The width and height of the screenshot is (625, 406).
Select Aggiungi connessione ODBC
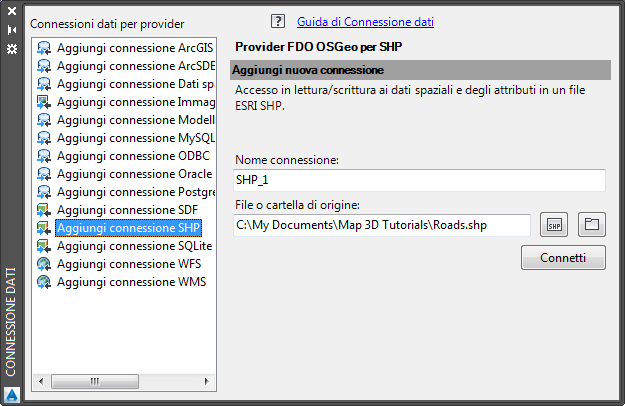(x=129, y=156)
